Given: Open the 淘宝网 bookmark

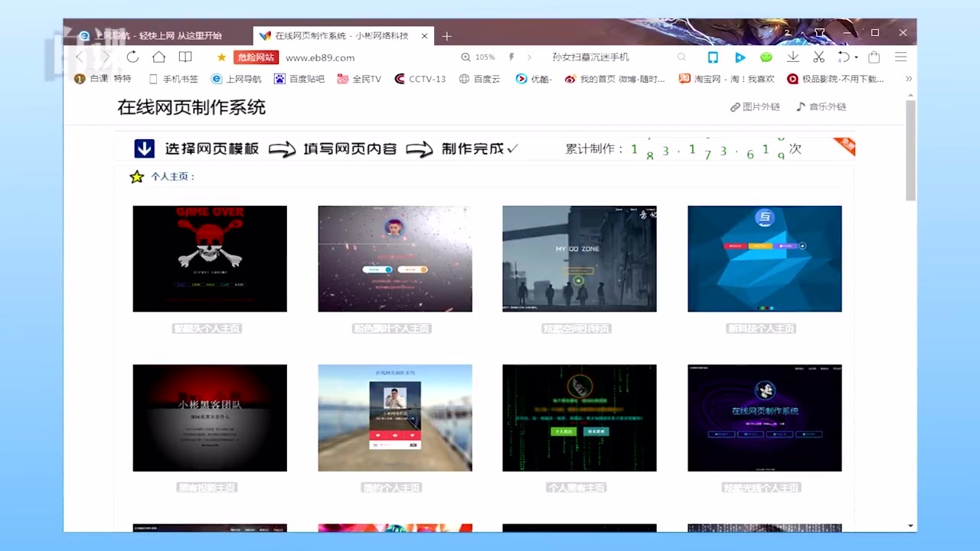Looking at the screenshot, I should [x=727, y=79].
